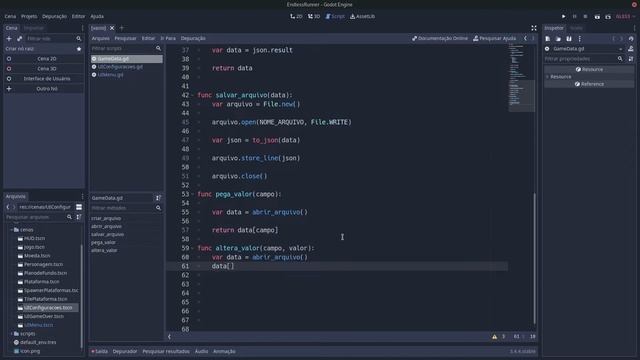Create a new resource in the Inspector
This screenshot has width=640, height=360.
pos(548,39)
